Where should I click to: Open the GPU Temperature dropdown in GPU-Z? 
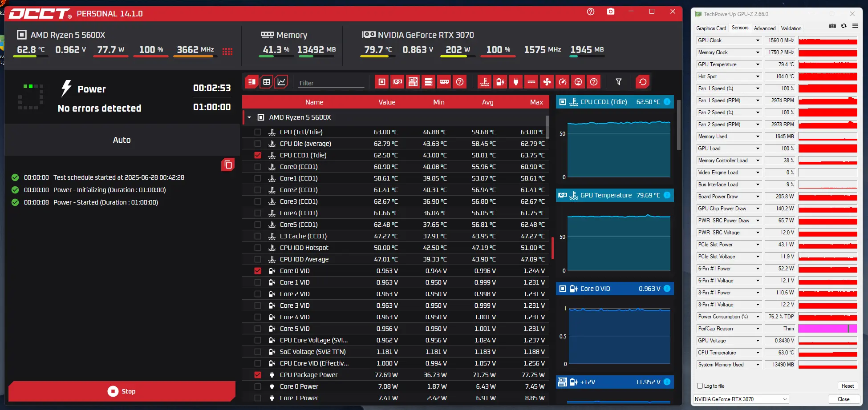[x=758, y=64]
